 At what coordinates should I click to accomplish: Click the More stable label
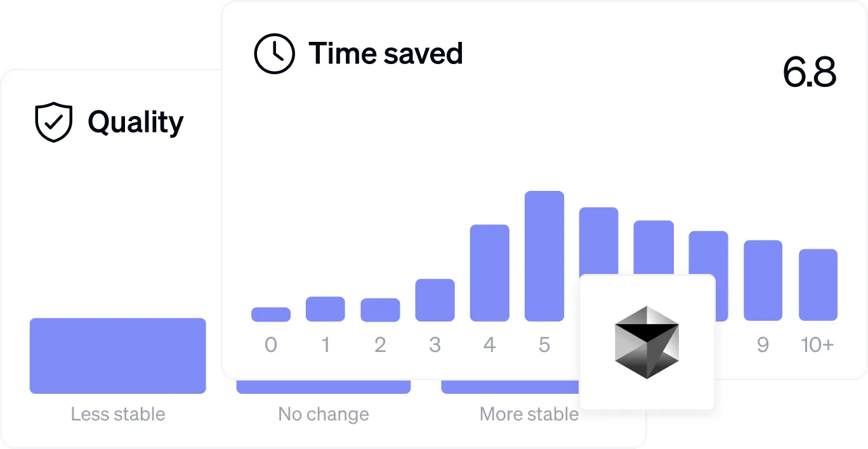pyautogui.click(x=529, y=414)
